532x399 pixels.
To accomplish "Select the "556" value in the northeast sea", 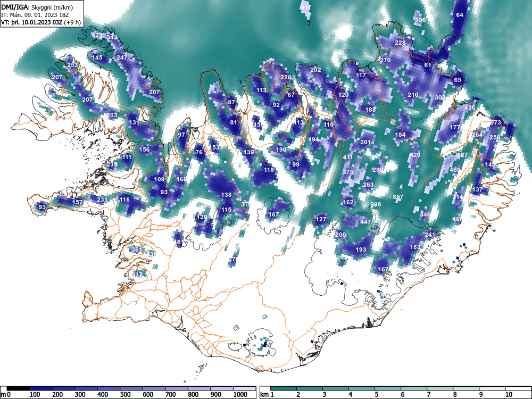I will click(420, 20).
